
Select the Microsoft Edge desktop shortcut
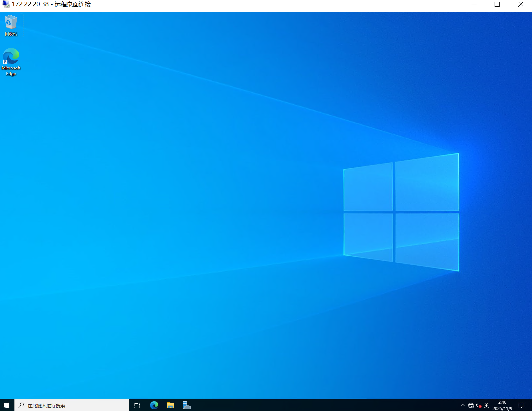click(x=11, y=62)
